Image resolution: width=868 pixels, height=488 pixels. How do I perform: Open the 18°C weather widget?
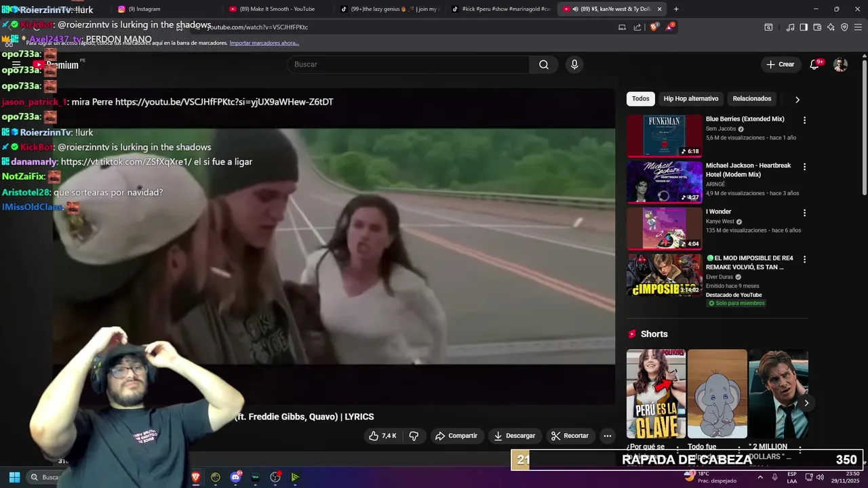tap(711, 477)
